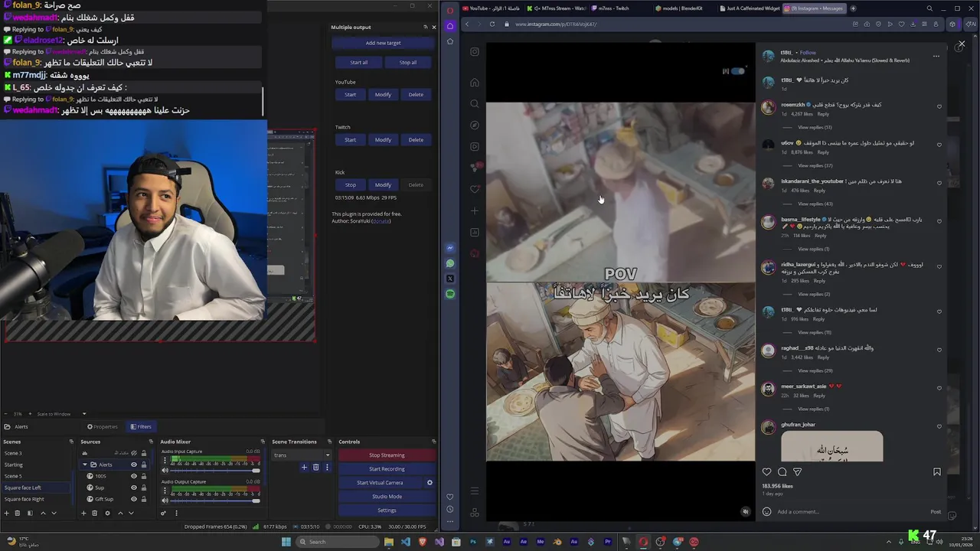
Task: Toggle visibility of Alerts source group
Action: pos(134,465)
